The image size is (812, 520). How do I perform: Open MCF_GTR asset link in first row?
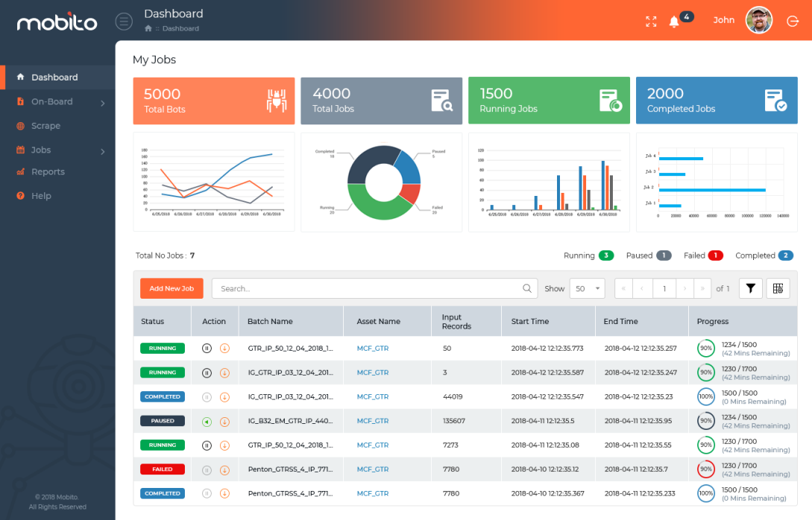pos(372,348)
